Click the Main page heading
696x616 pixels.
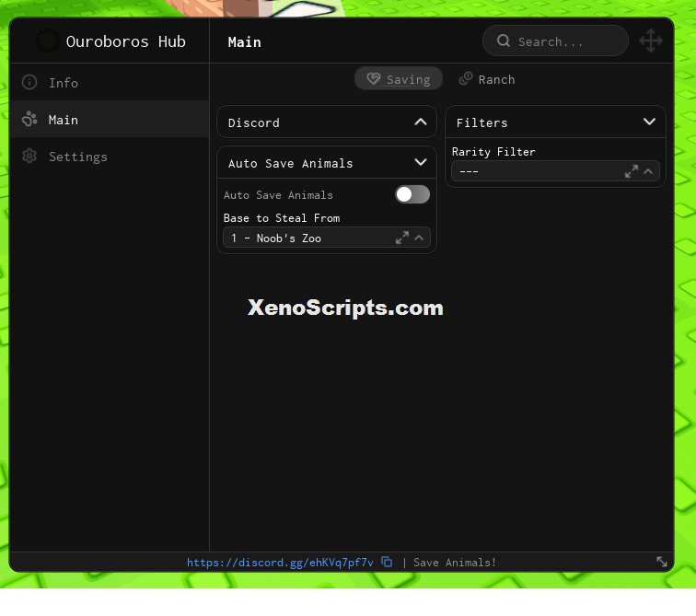tap(245, 41)
